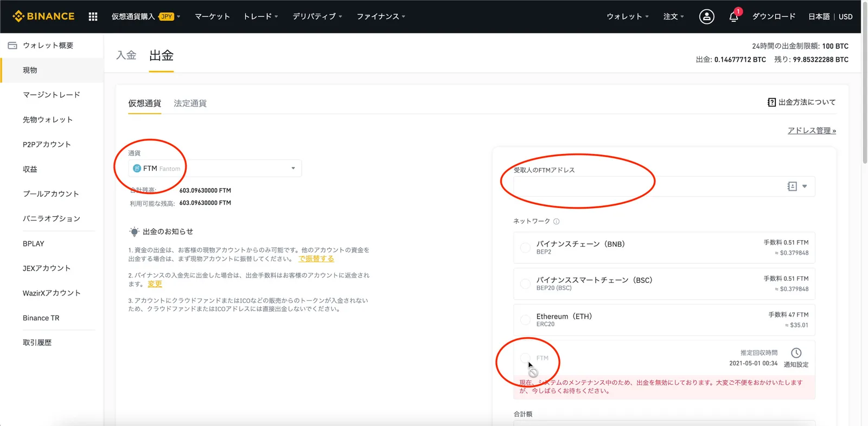Expand the FTM Fantom currency dropdown

tap(215, 169)
